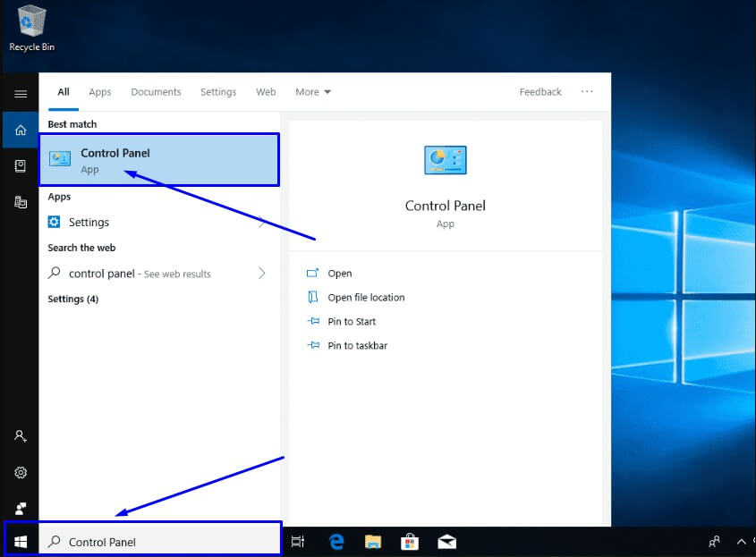Open the devices icon in search sidebar
The image size is (756, 557).
[21, 202]
